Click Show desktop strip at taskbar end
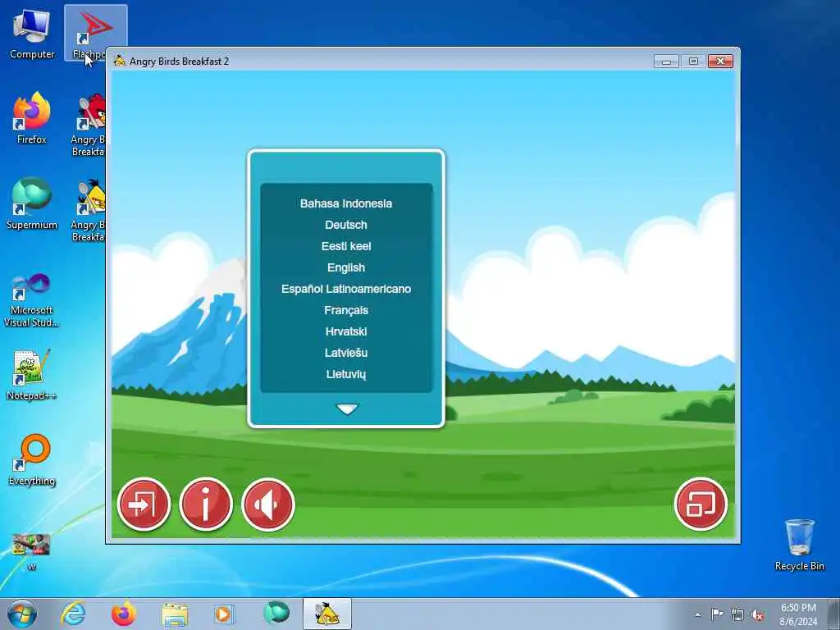The width and height of the screenshot is (840, 630). pos(834,614)
